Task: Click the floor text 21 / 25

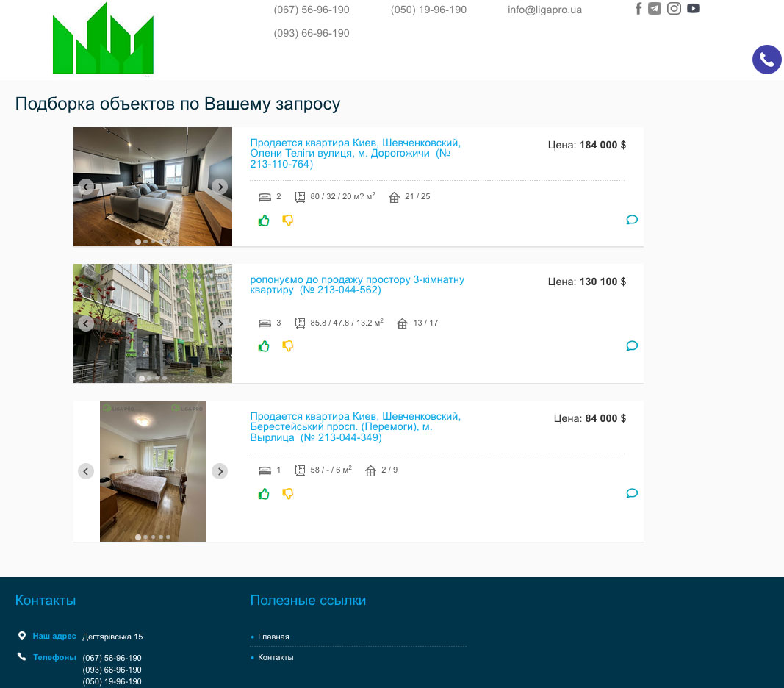Action: 417,196
